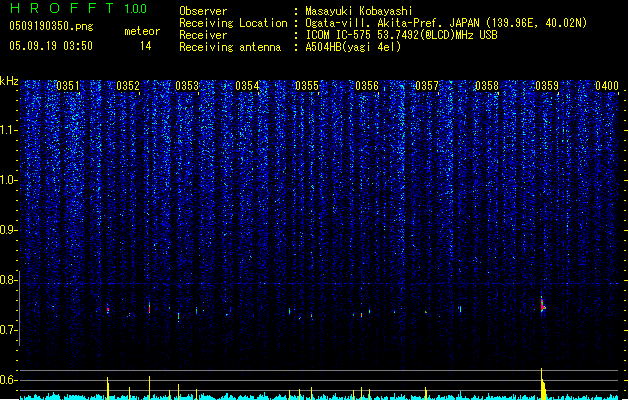Screen dimensions: 629x400
Task: Click the 0357 time marker
Action: (427, 86)
